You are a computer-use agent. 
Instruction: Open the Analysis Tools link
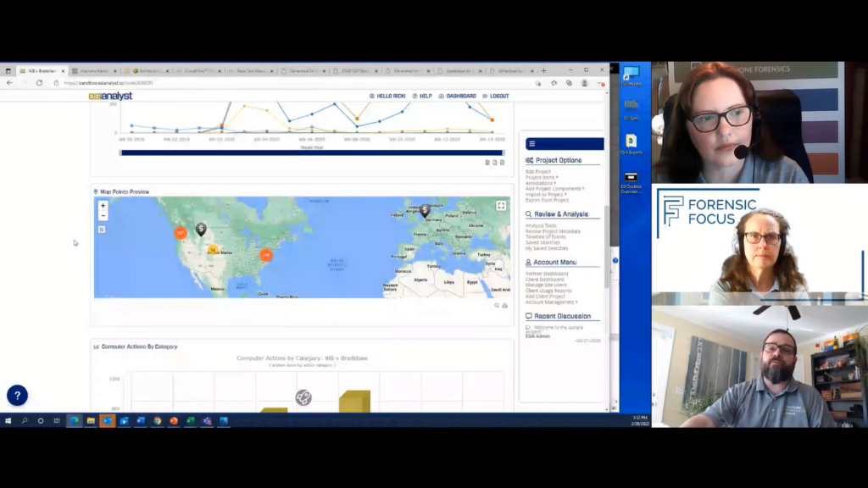(x=541, y=225)
